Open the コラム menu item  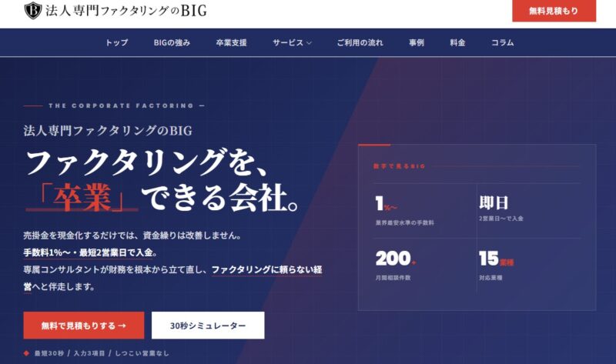(503, 43)
